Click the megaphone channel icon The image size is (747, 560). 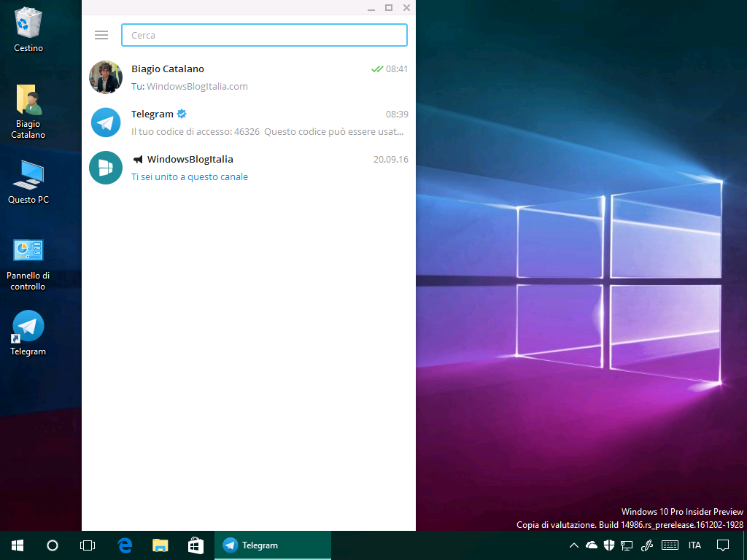(x=138, y=160)
